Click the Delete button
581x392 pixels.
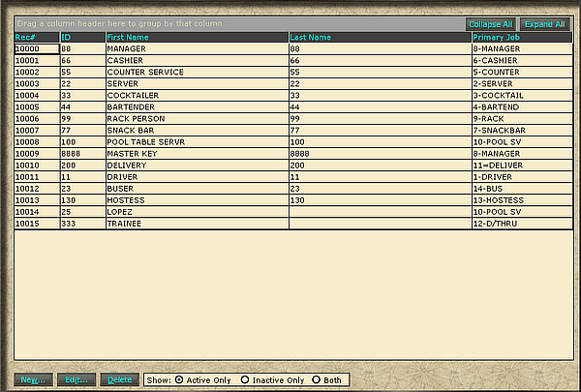click(120, 379)
